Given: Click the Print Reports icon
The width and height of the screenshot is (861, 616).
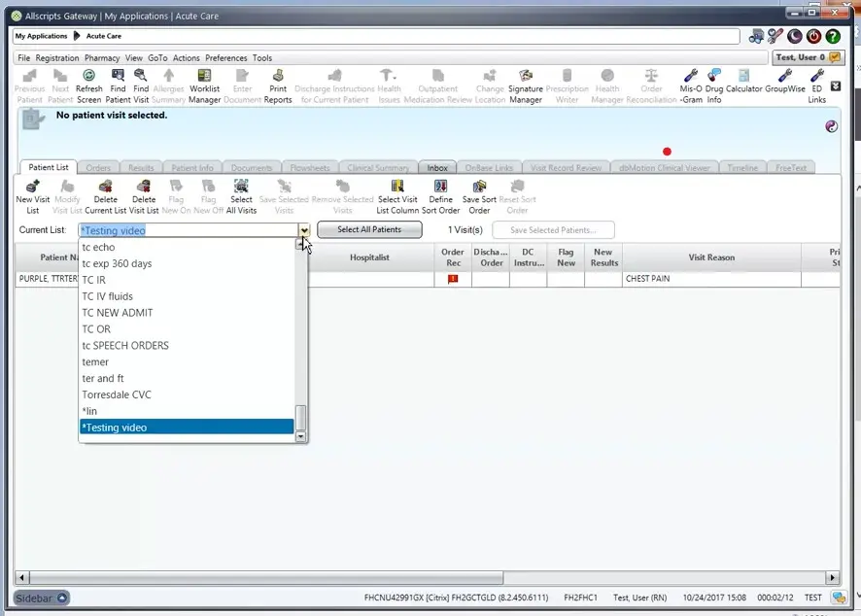Looking at the screenshot, I should [x=278, y=84].
